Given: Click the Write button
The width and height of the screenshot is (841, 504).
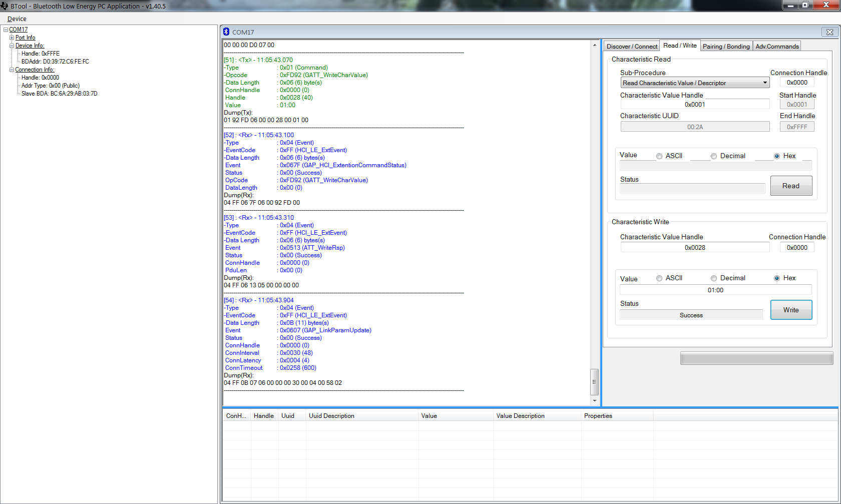Looking at the screenshot, I should point(791,310).
